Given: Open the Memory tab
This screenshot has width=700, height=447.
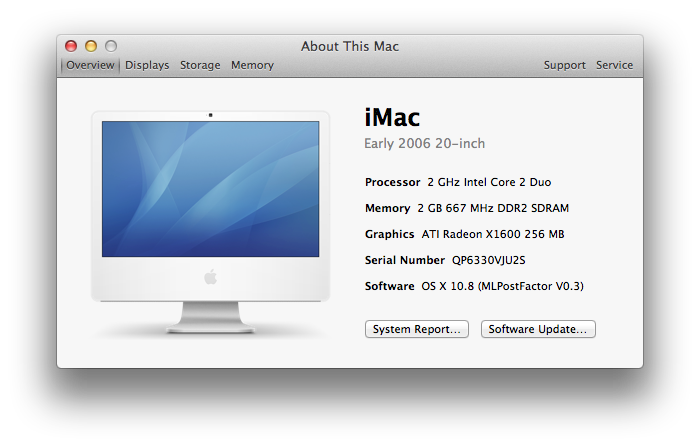Looking at the screenshot, I should (252, 65).
